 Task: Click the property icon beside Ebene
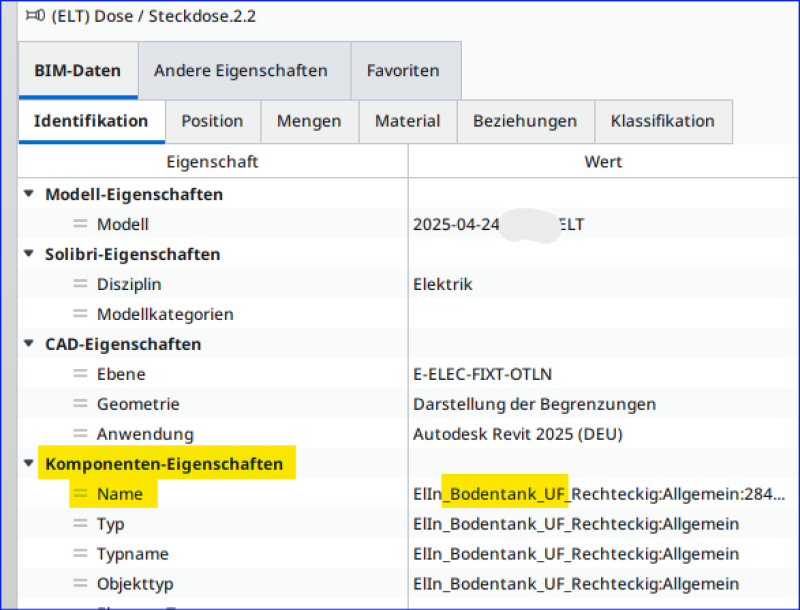tap(81, 375)
